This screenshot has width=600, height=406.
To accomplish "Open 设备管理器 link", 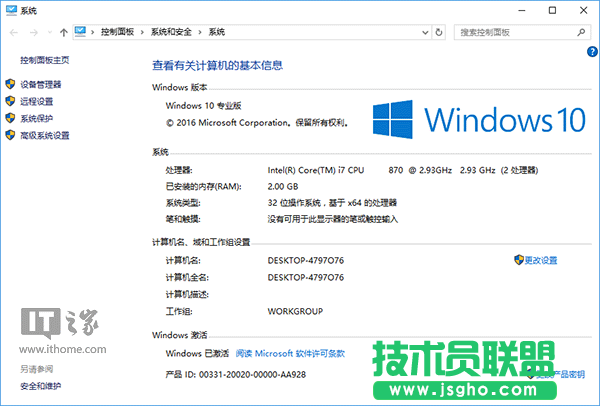I will pyautogui.click(x=41, y=84).
